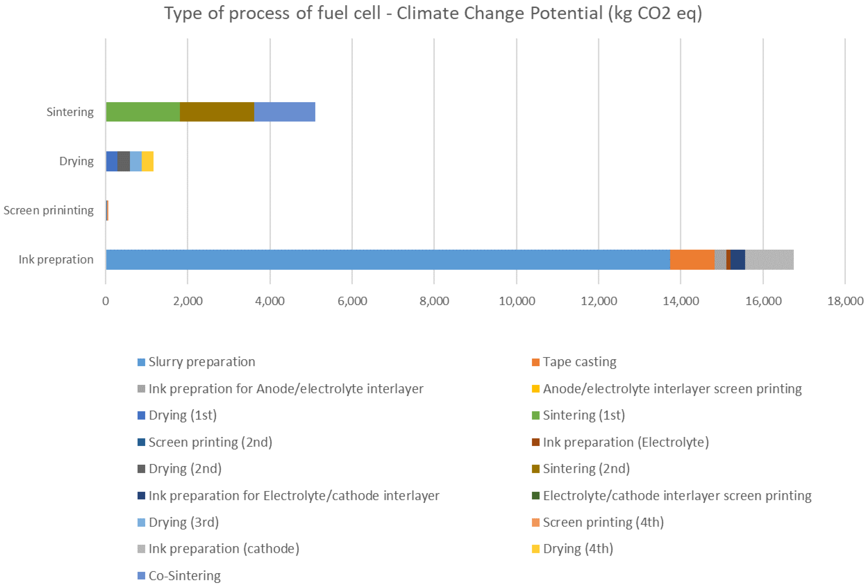Click the Co-Sintering legend swatch

coord(141,576)
